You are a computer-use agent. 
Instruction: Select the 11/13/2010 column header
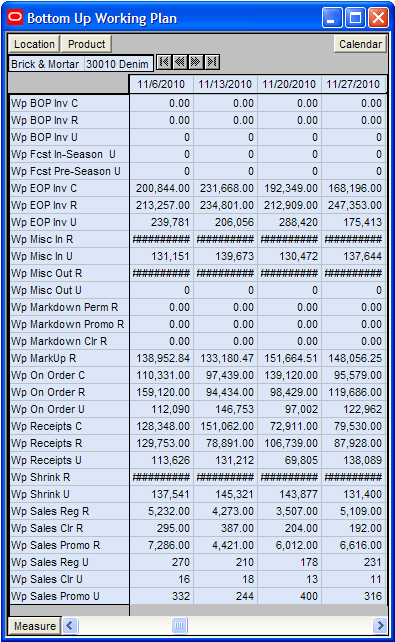click(x=225, y=84)
